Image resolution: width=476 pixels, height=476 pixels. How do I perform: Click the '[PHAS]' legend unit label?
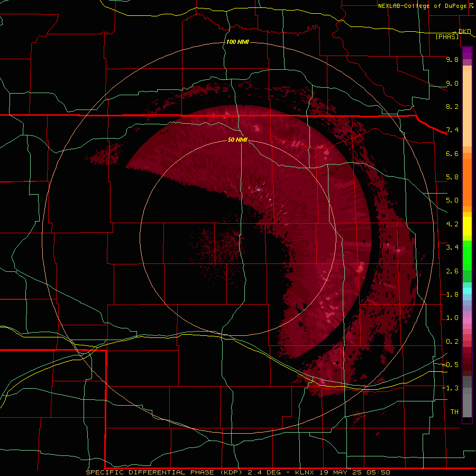click(447, 36)
